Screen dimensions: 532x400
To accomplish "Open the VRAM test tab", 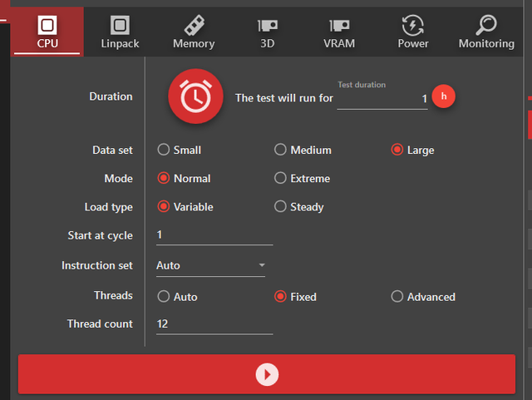I will coord(339,32).
